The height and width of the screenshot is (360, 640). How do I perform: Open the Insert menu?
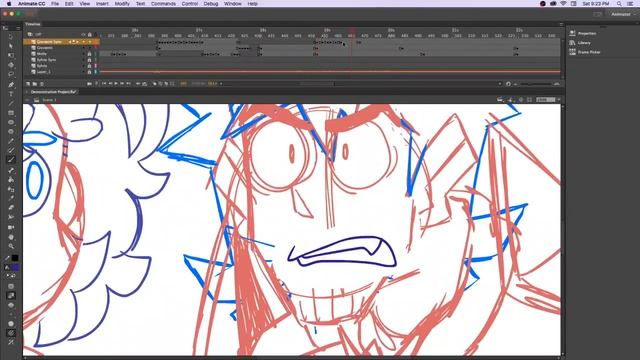[102, 4]
